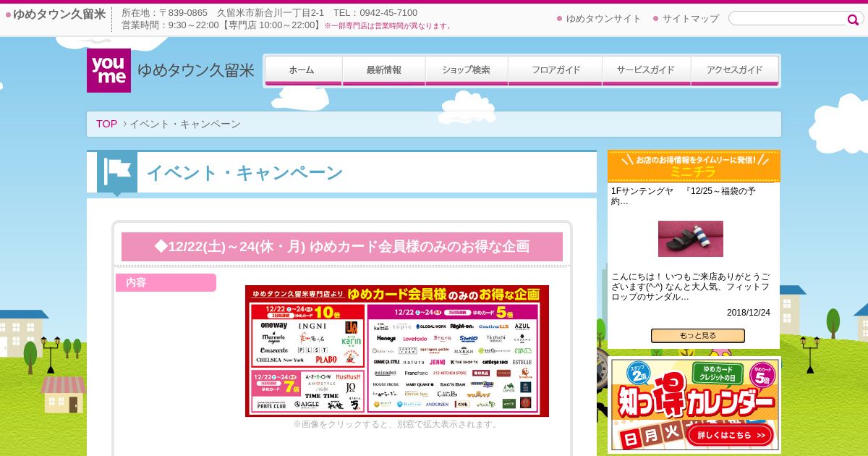Click the 画像をクリックすると caption note
The width and height of the screenshot is (868, 456).
click(x=396, y=424)
